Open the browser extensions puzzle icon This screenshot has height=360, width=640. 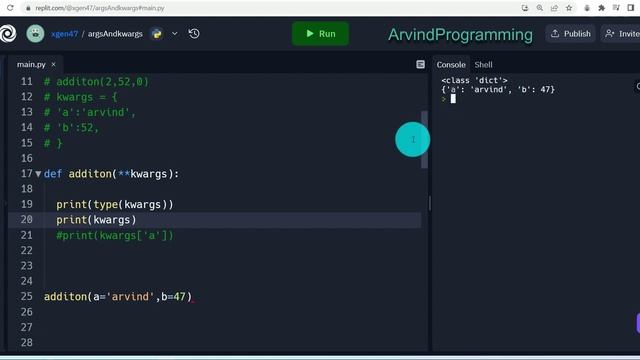pos(602,8)
